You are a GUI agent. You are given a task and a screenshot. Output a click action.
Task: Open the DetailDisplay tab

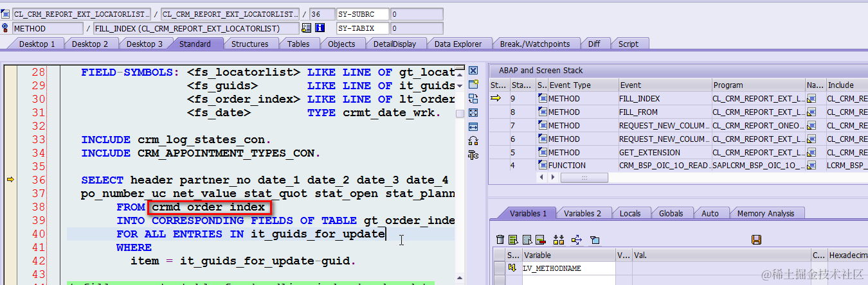coord(394,44)
